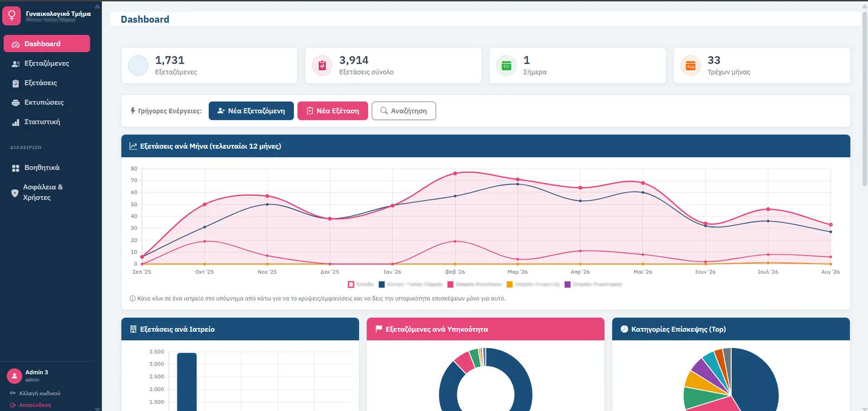868x411 pixels.
Task: Click the value "1,731"
Action: [170, 60]
